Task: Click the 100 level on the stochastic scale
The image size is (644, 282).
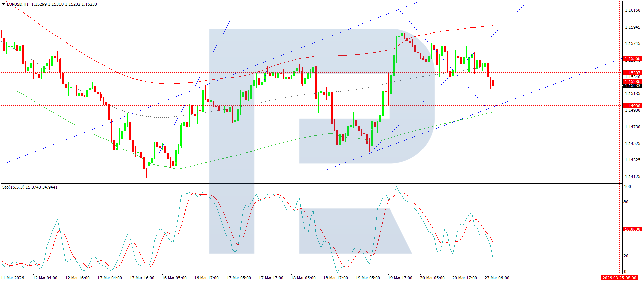Action: pos(627,187)
